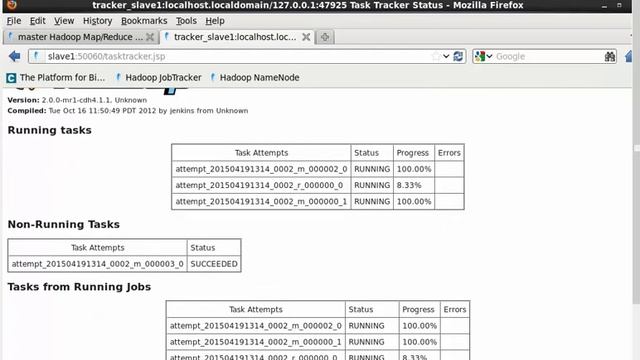
Task: Open a new tab with the plus button
Action: 325,37
